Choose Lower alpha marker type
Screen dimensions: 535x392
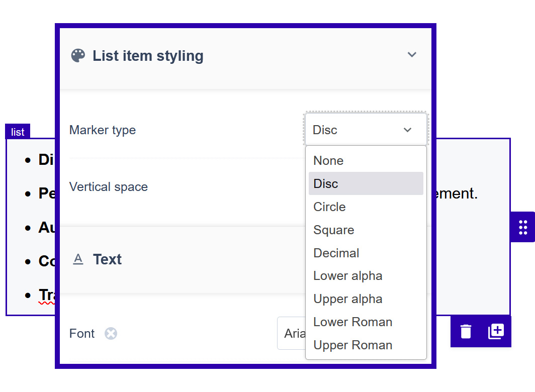click(366, 276)
